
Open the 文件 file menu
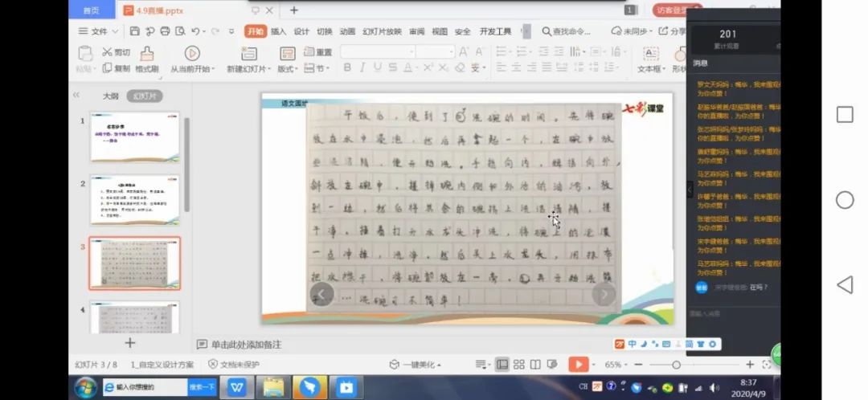click(99, 31)
